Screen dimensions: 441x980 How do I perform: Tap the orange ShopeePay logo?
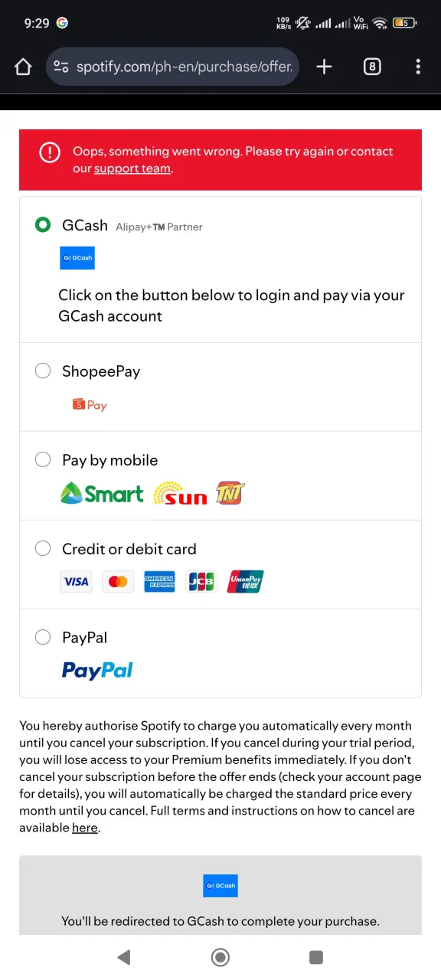click(x=90, y=405)
